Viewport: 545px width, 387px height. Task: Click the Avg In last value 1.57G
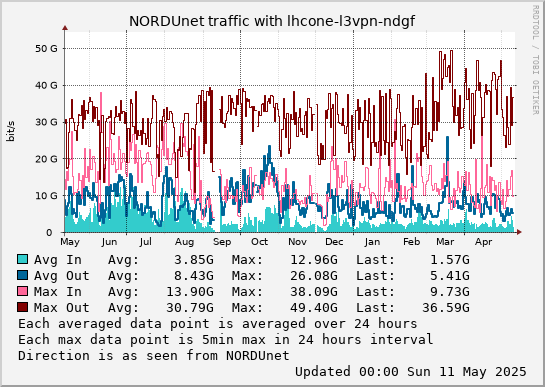tap(450, 260)
